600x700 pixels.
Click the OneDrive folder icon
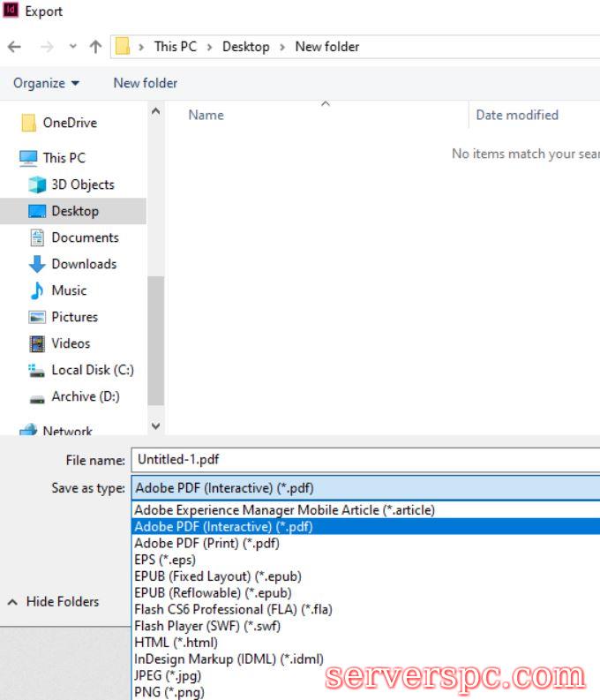pyautogui.click(x=28, y=123)
